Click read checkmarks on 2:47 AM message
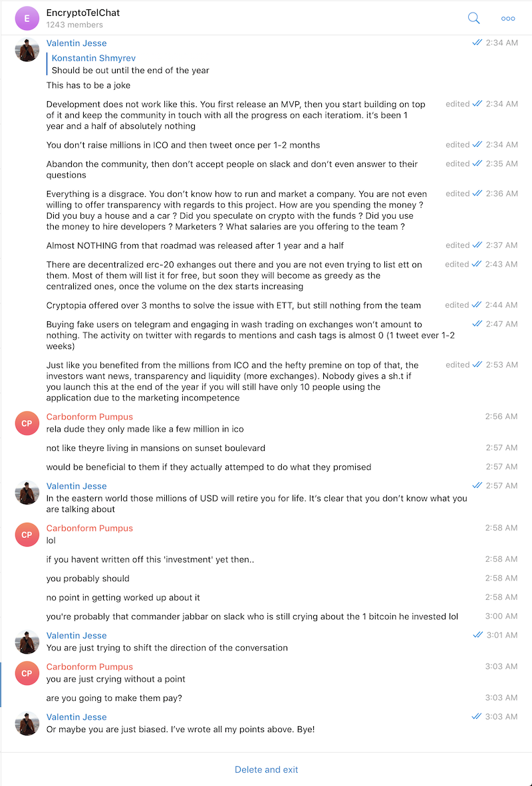This screenshot has height=786, width=532. [x=477, y=324]
